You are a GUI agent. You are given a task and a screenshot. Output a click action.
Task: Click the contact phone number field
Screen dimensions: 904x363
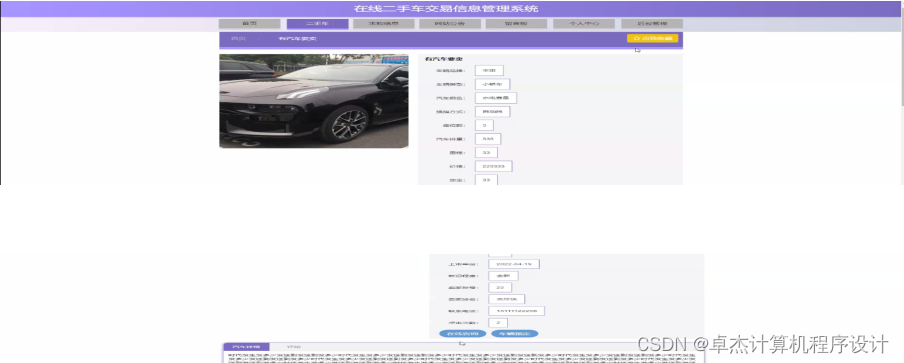[516, 311]
